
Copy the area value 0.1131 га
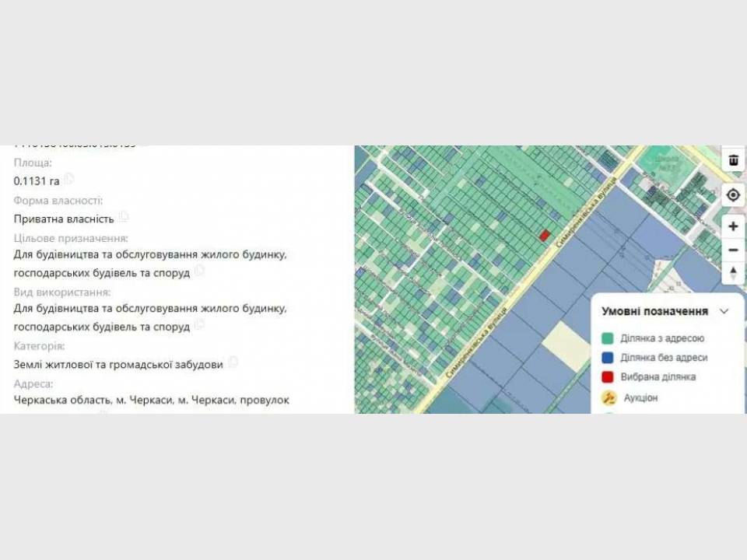point(69,180)
